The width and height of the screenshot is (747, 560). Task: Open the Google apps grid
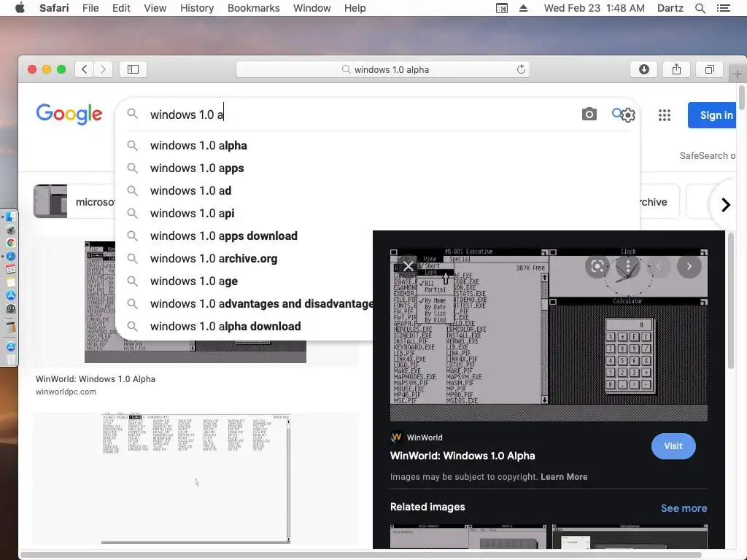[664, 114]
